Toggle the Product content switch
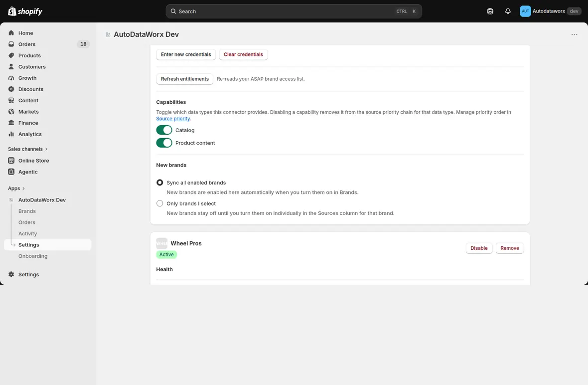The width and height of the screenshot is (588, 385). pyautogui.click(x=164, y=143)
